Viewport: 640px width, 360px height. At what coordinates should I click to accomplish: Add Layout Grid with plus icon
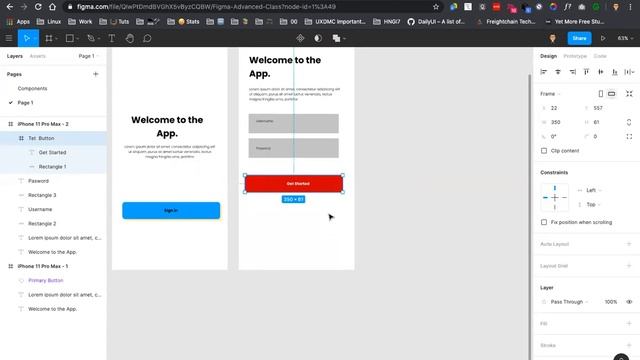point(629,266)
